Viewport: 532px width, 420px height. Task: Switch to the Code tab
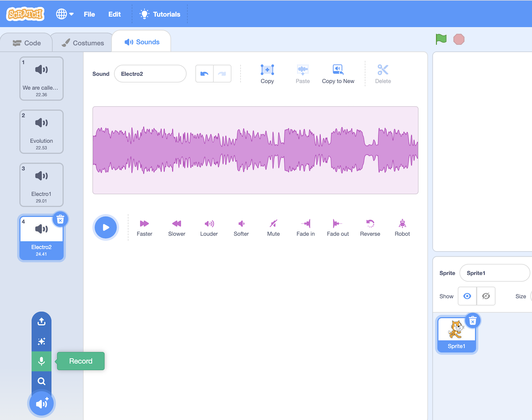click(27, 43)
